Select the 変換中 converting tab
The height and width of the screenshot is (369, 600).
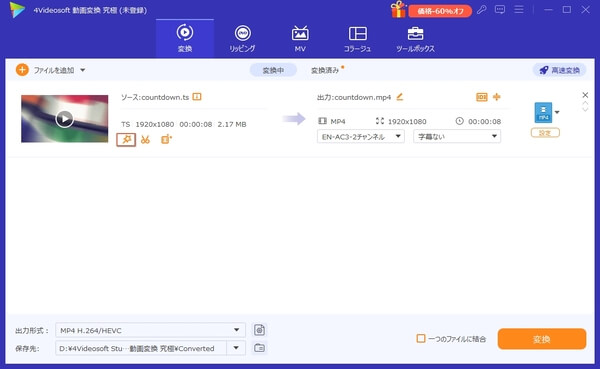pyautogui.click(x=273, y=70)
